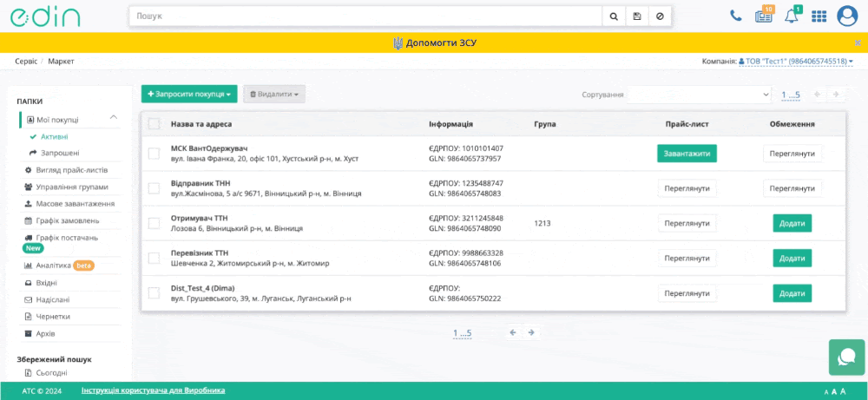Check the МСК ВантОдержувач row checkbox
868x400 pixels.
point(154,154)
